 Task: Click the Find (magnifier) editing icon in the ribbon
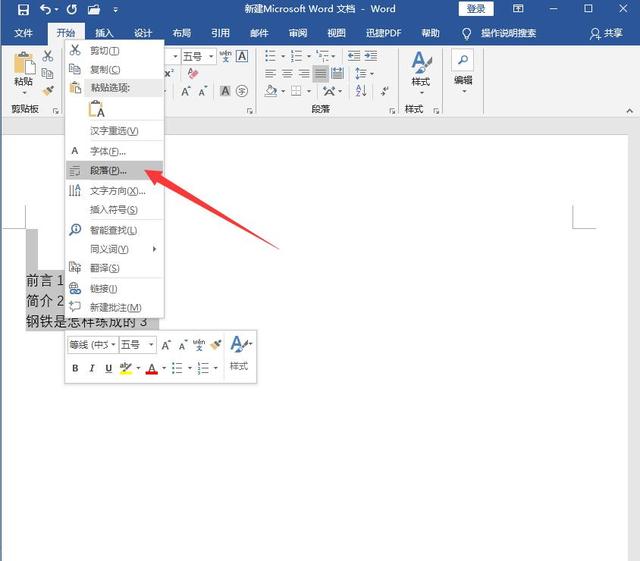click(463, 61)
